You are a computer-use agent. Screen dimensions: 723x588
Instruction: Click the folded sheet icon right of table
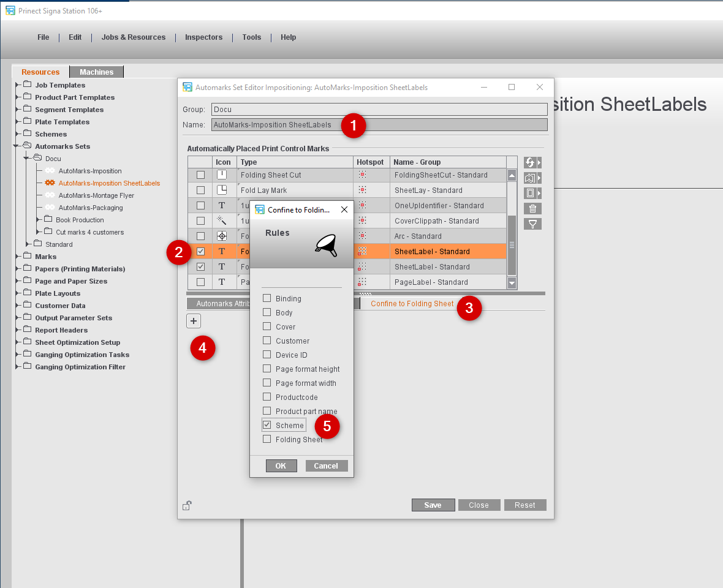[x=531, y=178]
